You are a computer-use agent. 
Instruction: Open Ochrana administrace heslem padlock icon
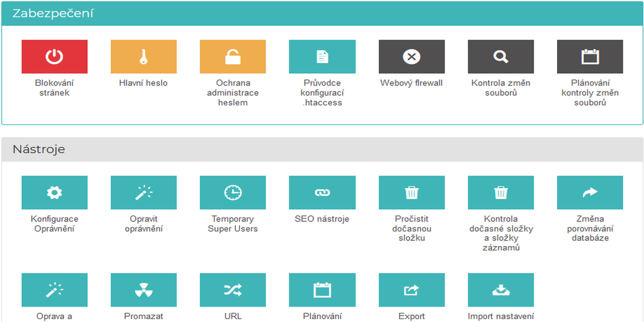click(x=233, y=57)
